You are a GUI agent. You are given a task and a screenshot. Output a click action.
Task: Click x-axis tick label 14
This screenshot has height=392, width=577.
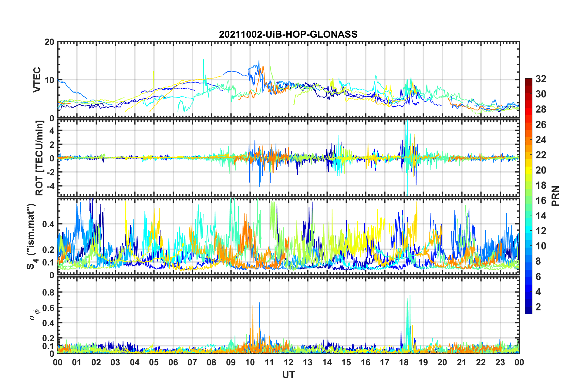(327, 362)
